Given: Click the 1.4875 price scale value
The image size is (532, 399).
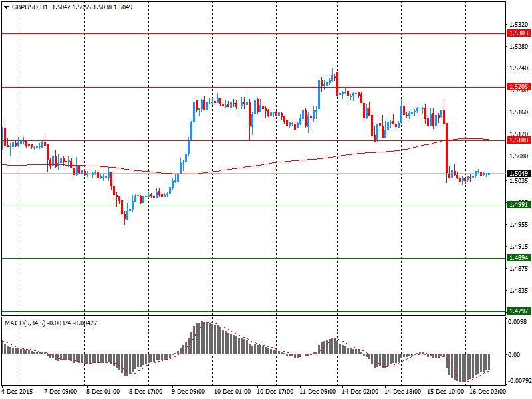Looking at the screenshot, I should pyautogui.click(x=519, y=269).
